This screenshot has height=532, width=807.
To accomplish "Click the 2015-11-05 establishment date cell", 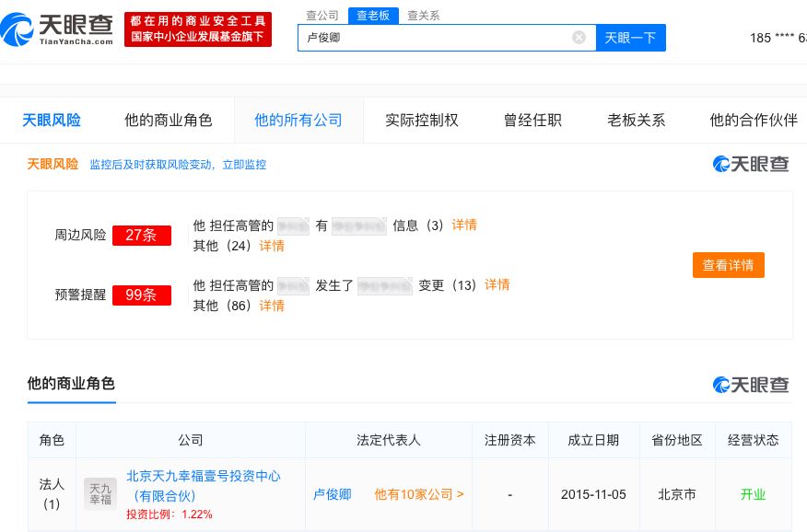I will point(593,494).
